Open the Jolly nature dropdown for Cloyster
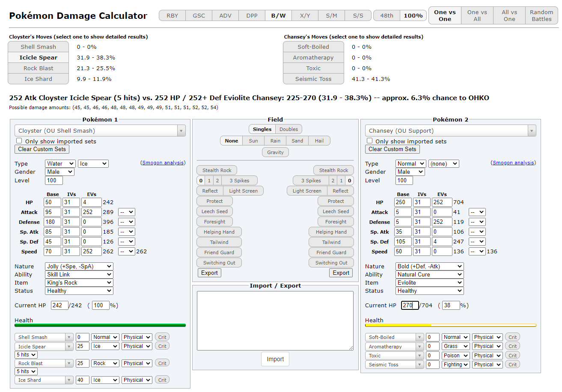Screen dimensions: 562x392 79,266
